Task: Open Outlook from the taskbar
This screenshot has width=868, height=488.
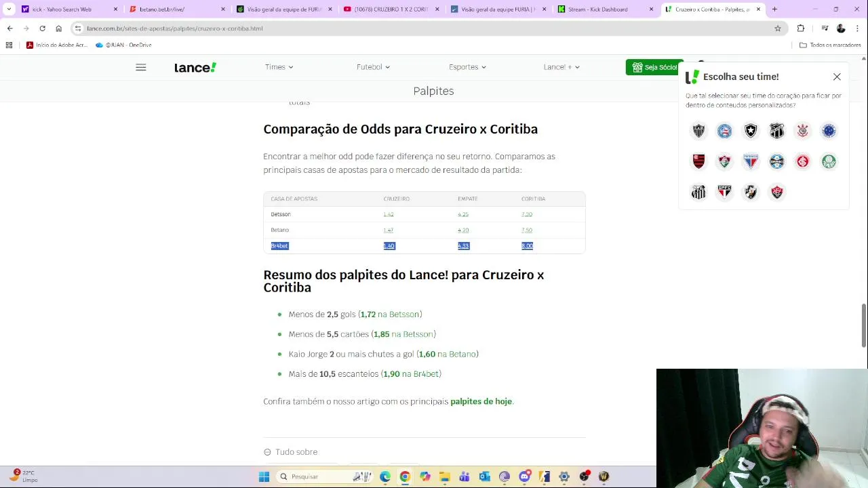Action: [484, 476]
